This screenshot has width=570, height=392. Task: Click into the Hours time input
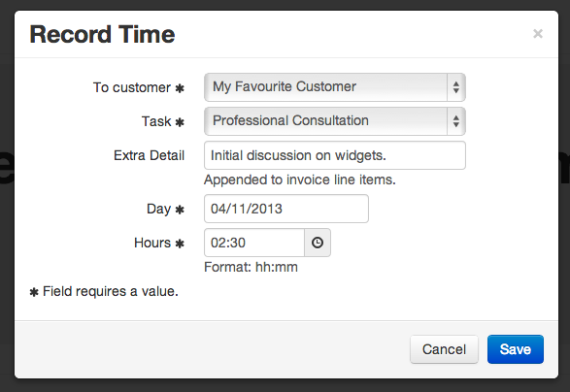coord(254,243)
